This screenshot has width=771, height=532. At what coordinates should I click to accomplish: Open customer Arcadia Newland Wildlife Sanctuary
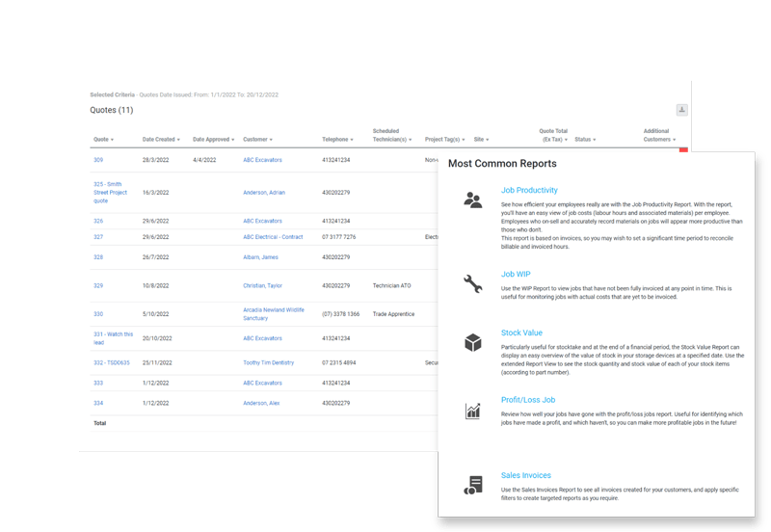tap(274, 314)
